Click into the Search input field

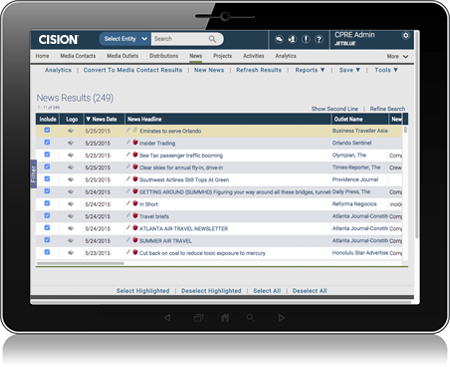pos(180,39)
